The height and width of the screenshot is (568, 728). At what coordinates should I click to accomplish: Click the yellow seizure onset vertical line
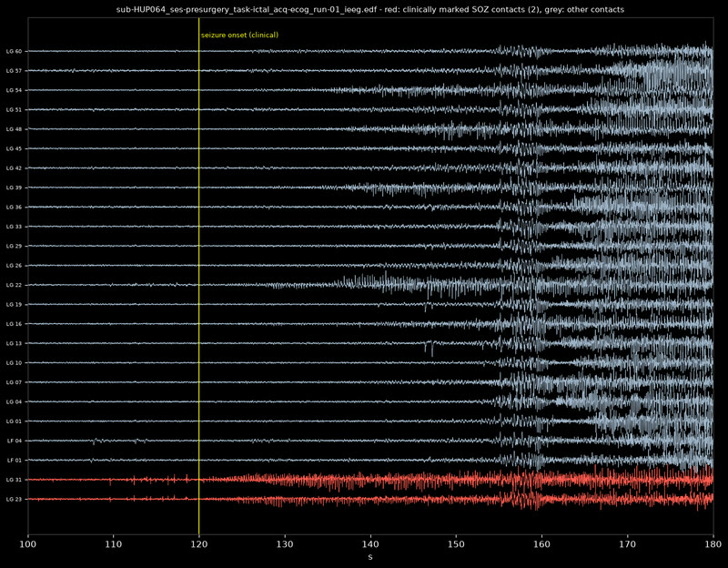(x=198, y=277)
